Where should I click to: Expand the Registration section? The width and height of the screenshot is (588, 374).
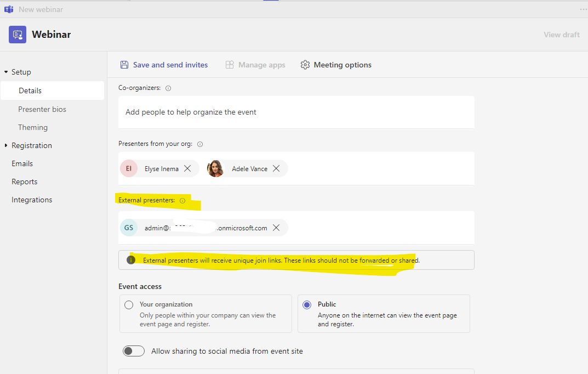coord(5,145)
